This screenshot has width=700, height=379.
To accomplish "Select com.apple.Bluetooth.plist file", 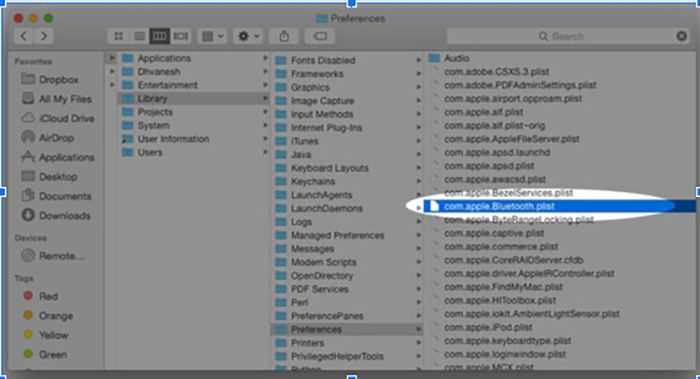I will point(560,206).
